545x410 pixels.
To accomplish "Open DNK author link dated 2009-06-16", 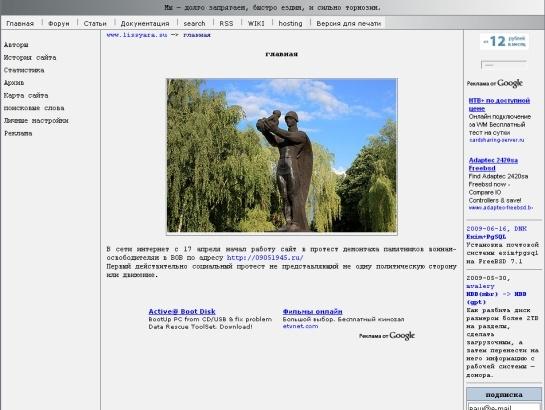I will (x=521, y=229).
